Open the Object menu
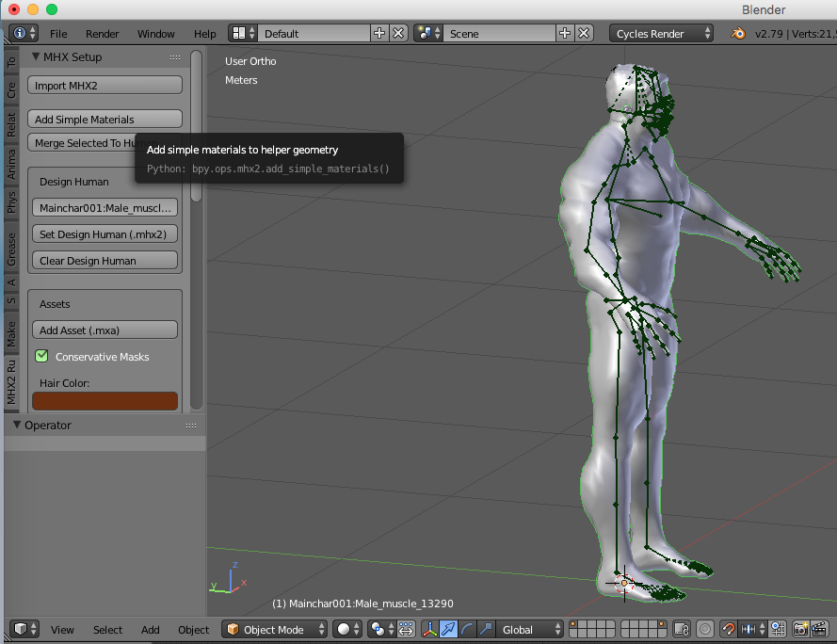Screen dimensions: 837x644 (x=193, y=630)
